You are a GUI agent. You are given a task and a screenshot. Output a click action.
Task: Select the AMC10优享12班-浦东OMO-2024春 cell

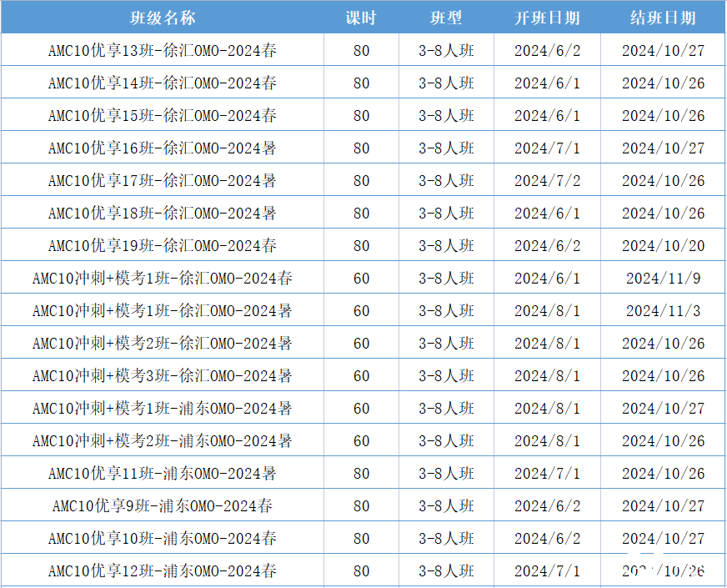coord(163,570)
